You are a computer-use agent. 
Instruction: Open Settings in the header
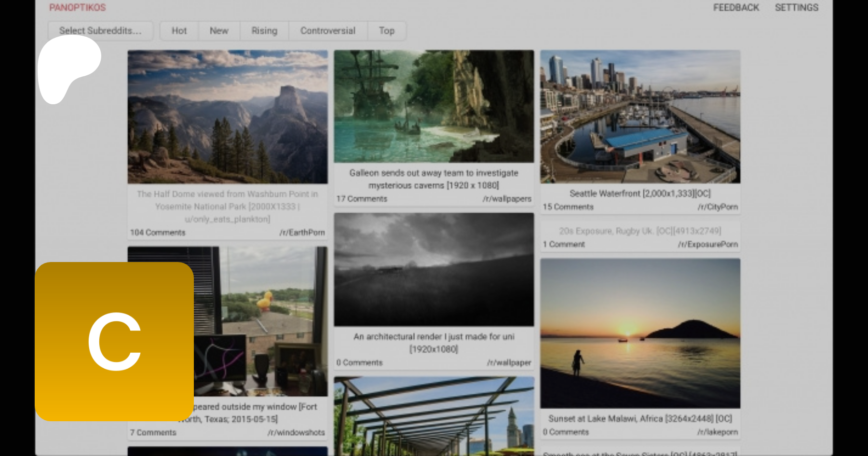tap(797, 8)
